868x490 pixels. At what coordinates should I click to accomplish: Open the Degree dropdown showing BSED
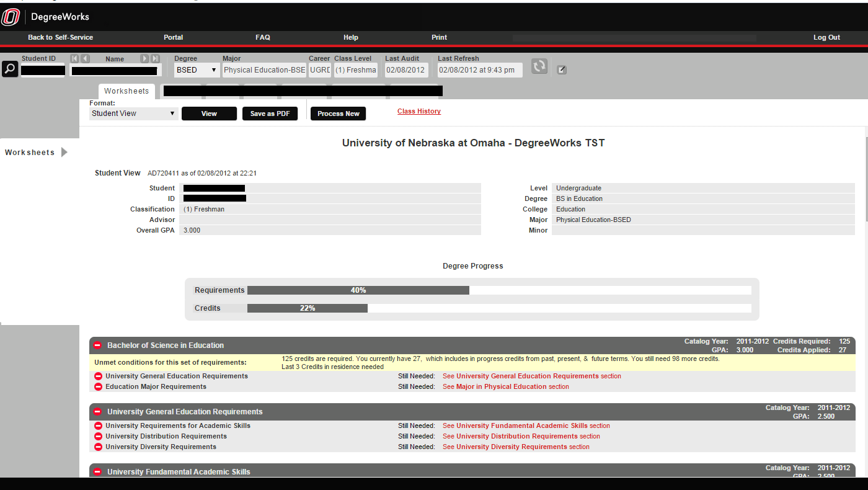197,70
